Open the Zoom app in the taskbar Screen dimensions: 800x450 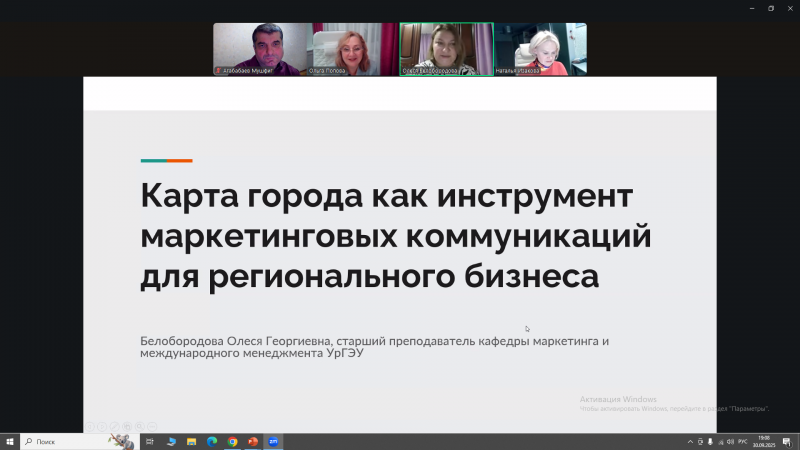(x=273, y=441)
